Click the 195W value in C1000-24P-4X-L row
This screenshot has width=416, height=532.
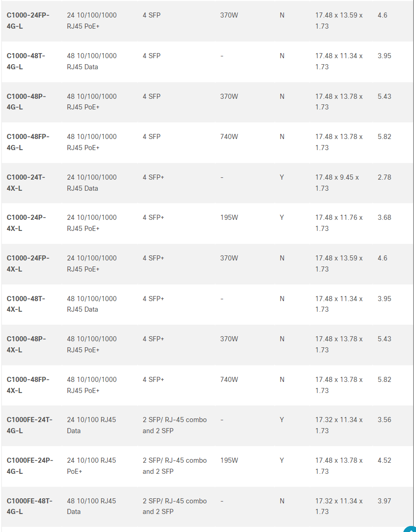(229, 217)
